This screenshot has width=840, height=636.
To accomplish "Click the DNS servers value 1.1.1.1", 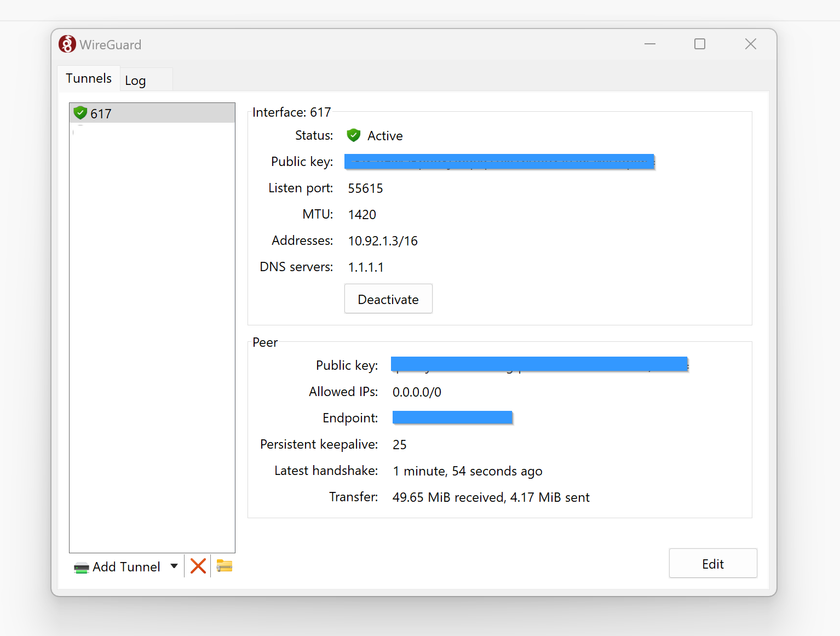I will 366,267.
